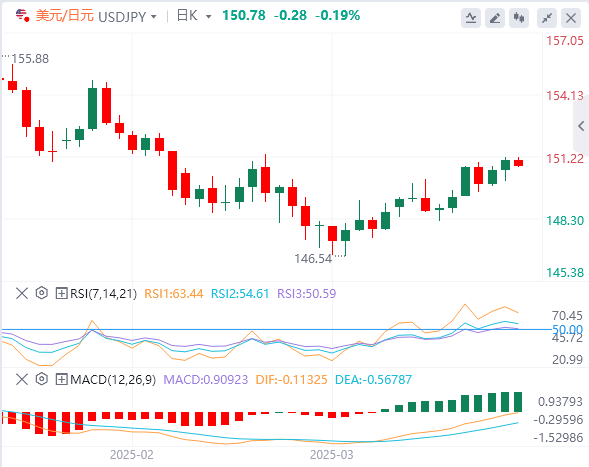This screenshot has width=589, height=467.
Task: Select the DIF:-0.11325 value
Action: [x=291, y=379]
